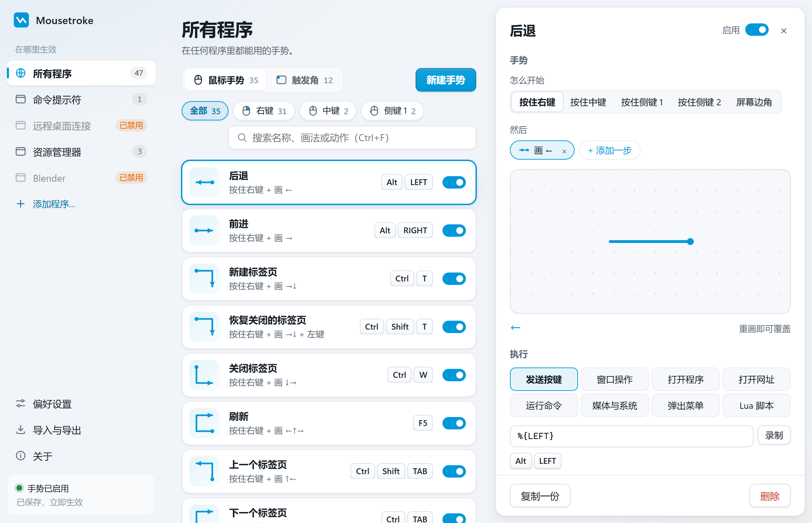Viewport: 812px width, 523px height.
Task: Select 屏幕边角 trigger
Action: (754, 102)
